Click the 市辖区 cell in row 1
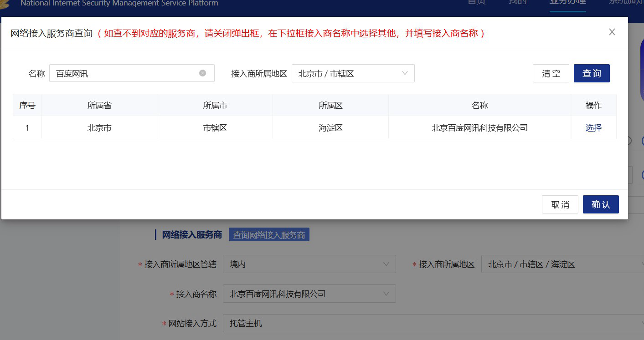Screen dimensions: 644x340 tap(215, 128)
